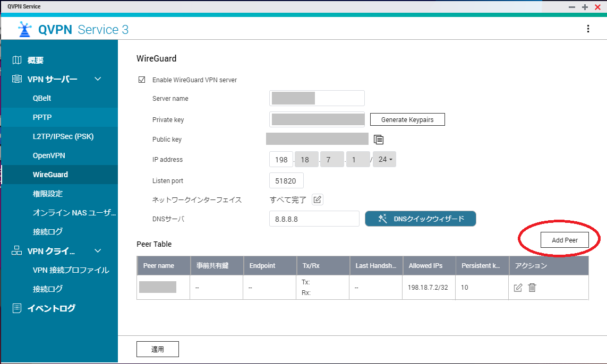Viewport: 607px width, 364px height.
Task: Edit the network interface setting
Action: click(318, 200)
